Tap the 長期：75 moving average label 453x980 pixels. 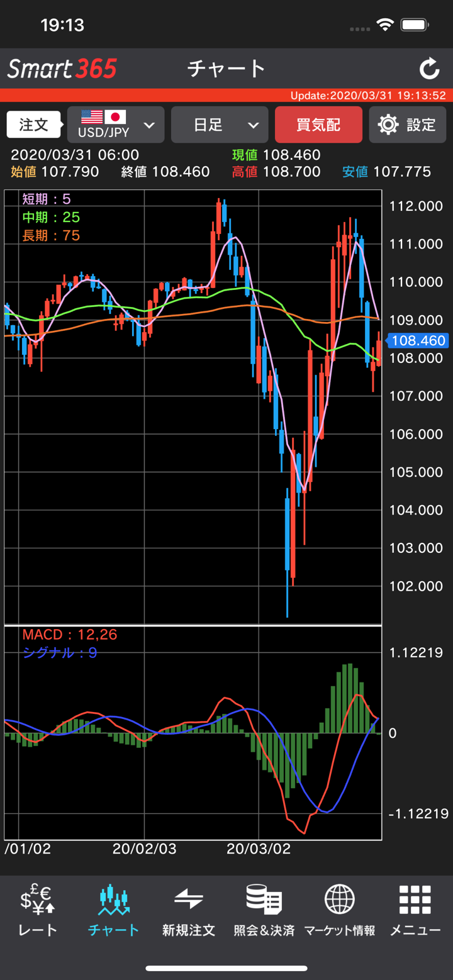[x=51, y=236]
